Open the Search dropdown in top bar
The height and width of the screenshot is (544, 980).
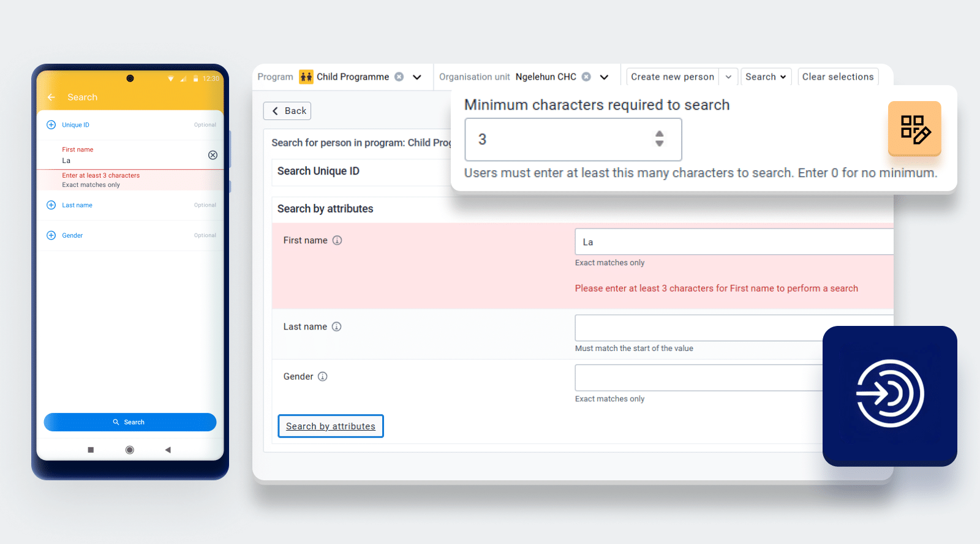[x=766, y=77]
